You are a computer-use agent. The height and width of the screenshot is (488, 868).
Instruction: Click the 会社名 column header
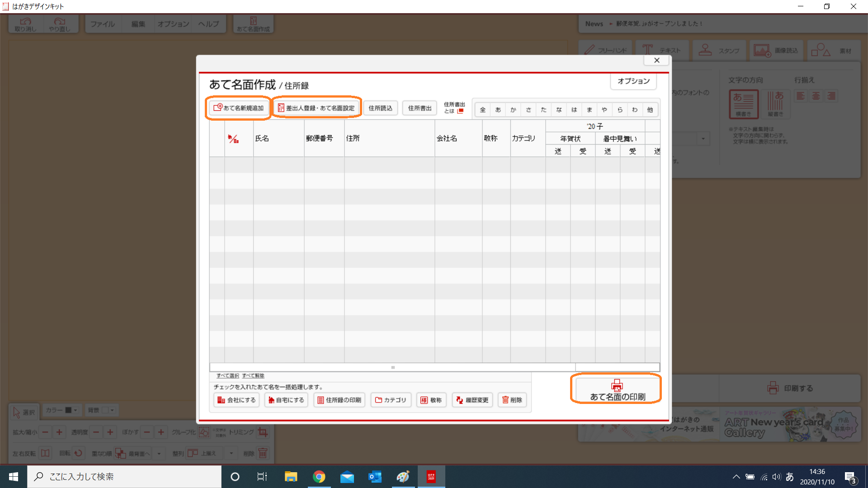(458, 139)
